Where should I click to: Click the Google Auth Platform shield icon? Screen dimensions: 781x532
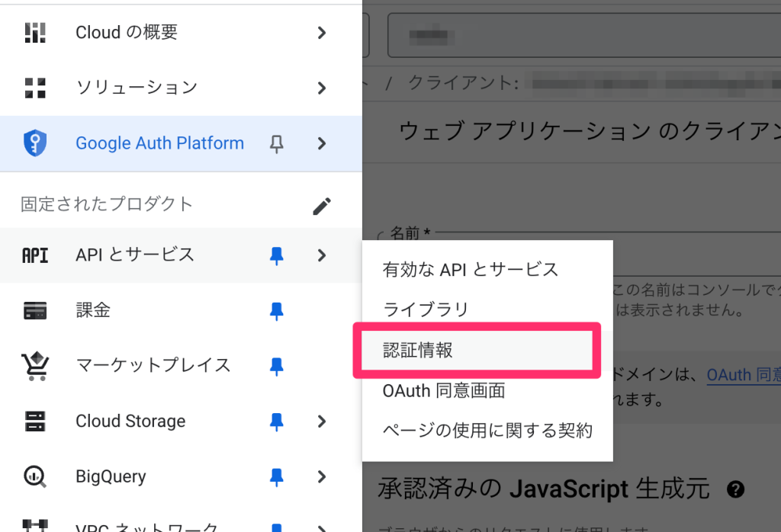point(35,143)
